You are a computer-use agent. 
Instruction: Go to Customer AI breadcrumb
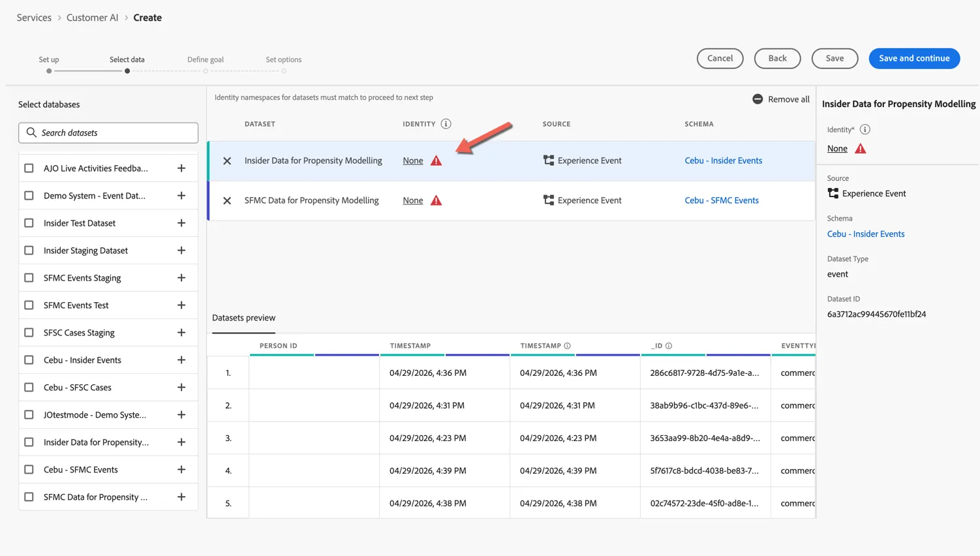point(92,18)
